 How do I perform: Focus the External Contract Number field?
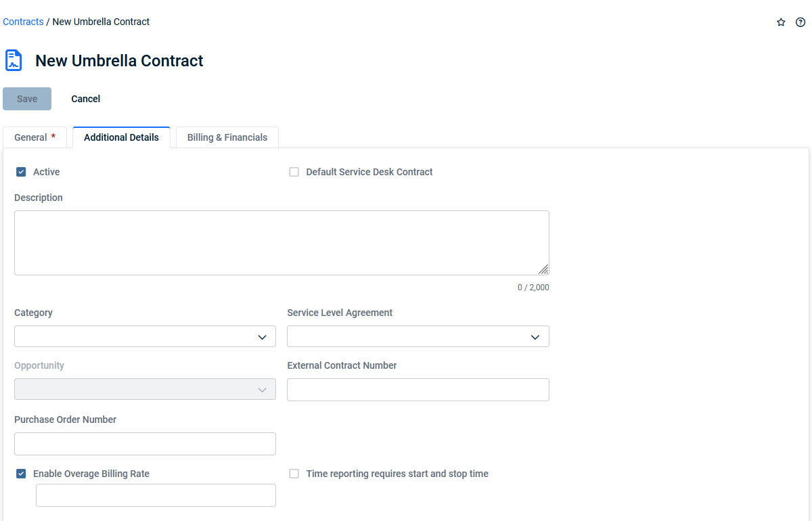[x=418, y=390]
